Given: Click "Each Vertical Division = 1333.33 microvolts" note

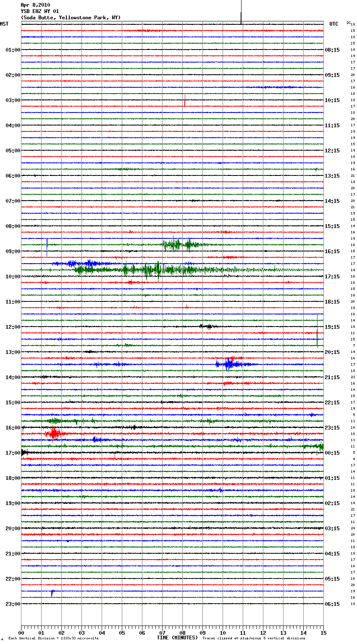Looking at the screenshot, I should point(53,639).
